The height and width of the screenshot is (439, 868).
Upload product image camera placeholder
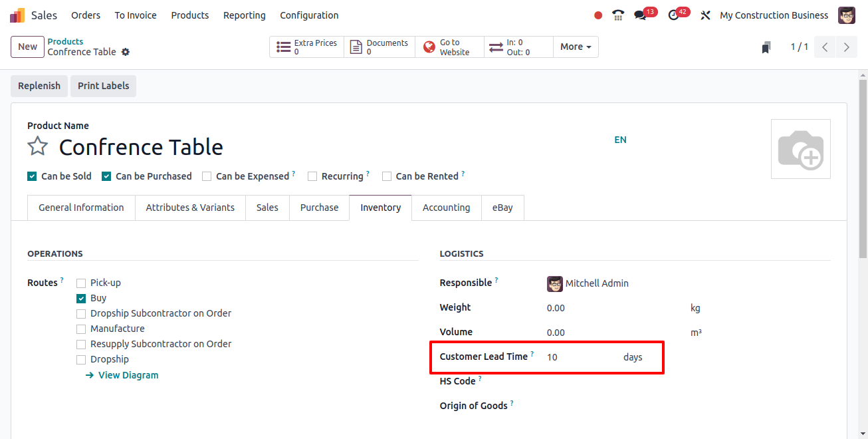[x=801, y=149]
